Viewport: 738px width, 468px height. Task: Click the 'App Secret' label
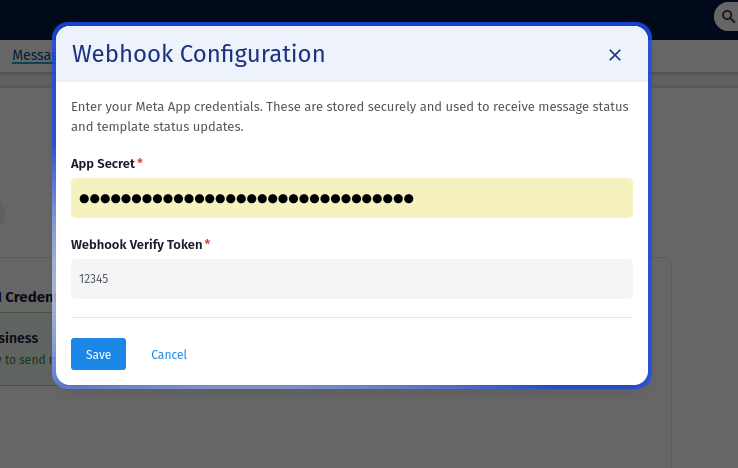pyautogui.click(x=103, y=164)
